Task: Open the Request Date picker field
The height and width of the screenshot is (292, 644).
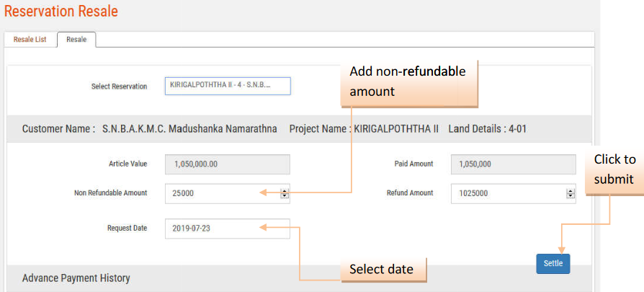Action: pyautogui.click(x=227, y=229)
